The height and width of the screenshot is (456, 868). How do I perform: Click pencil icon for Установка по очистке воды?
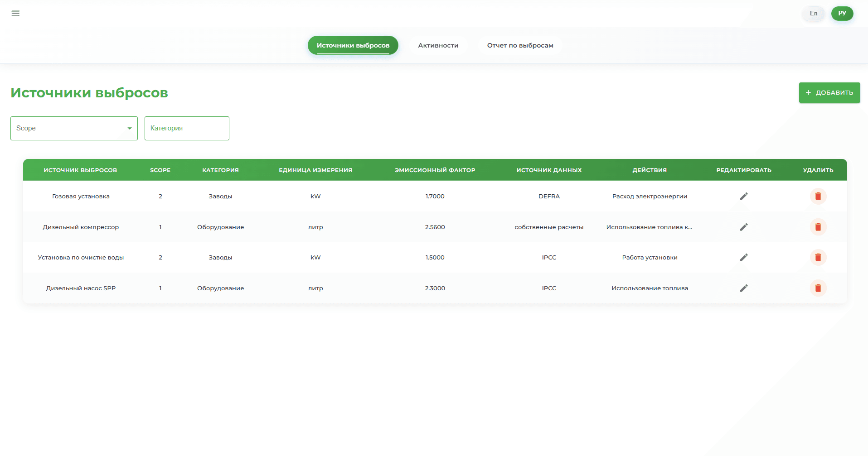[743, 257]
